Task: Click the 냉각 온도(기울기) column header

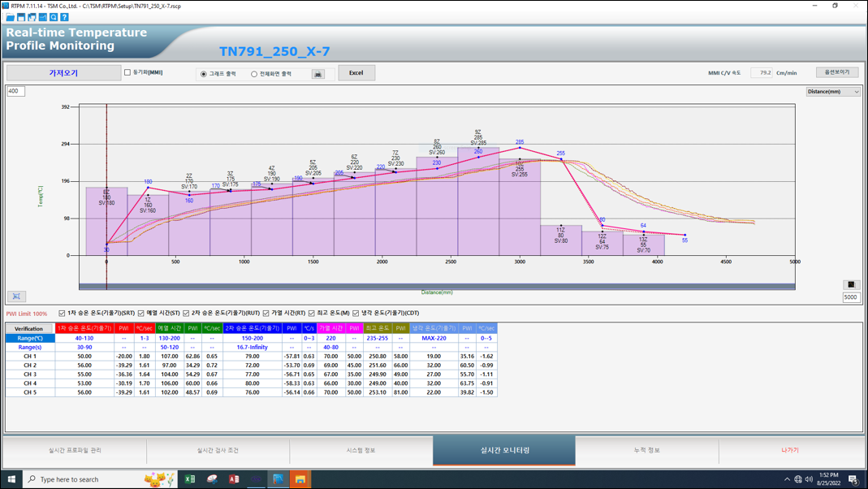Action: (x=434, y=328)
